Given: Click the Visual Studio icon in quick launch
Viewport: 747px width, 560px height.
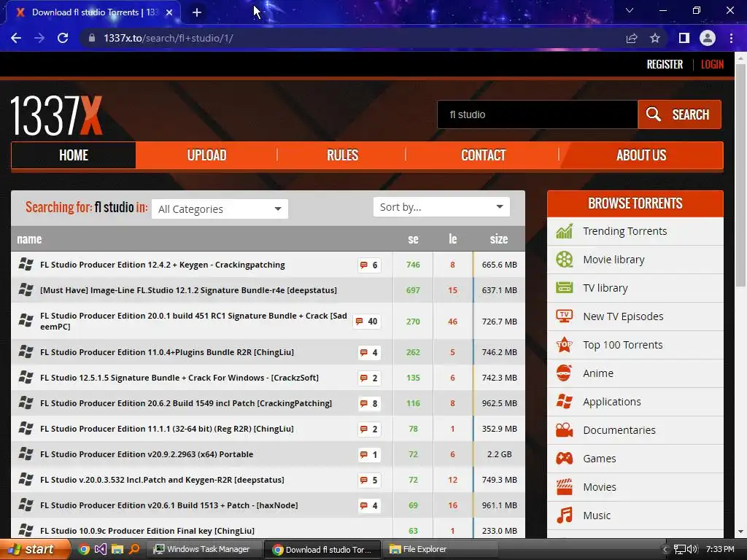Looking at the screenshot, I should [x=101, y=549].
